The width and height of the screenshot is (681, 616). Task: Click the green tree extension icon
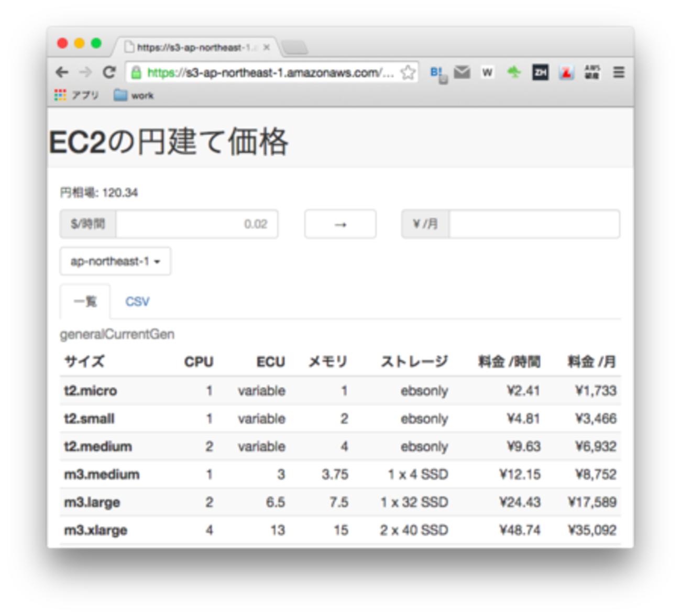[x=514, y=72]
